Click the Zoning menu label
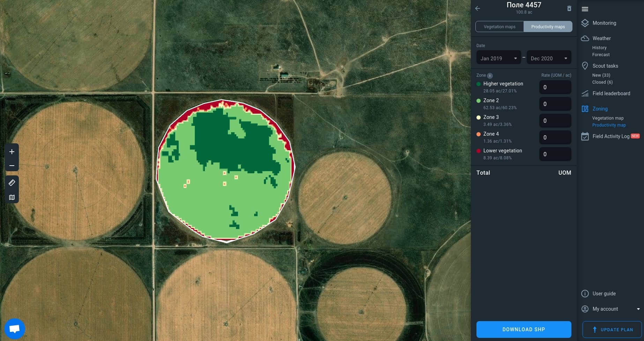Screen dimensions: 644x341 tap(600, 109)
